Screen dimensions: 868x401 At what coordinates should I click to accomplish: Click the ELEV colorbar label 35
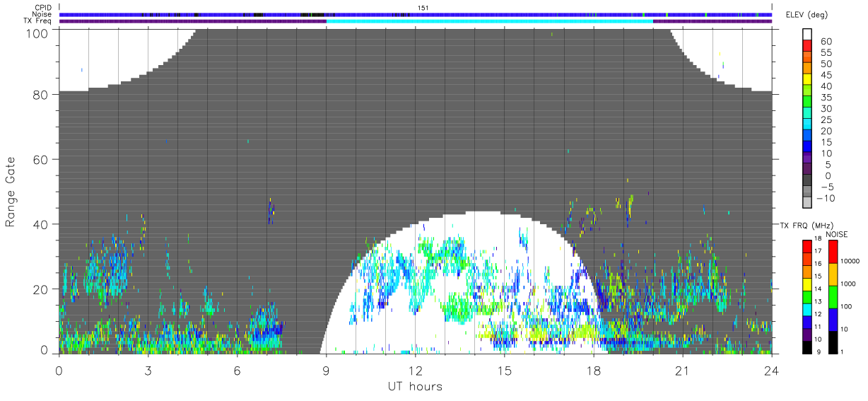[826, 98]
